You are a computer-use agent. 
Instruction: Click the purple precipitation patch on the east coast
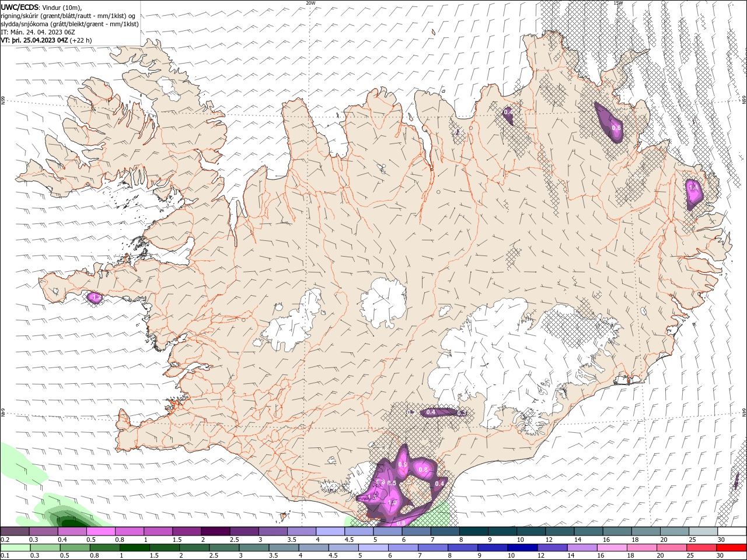point(694,194)
